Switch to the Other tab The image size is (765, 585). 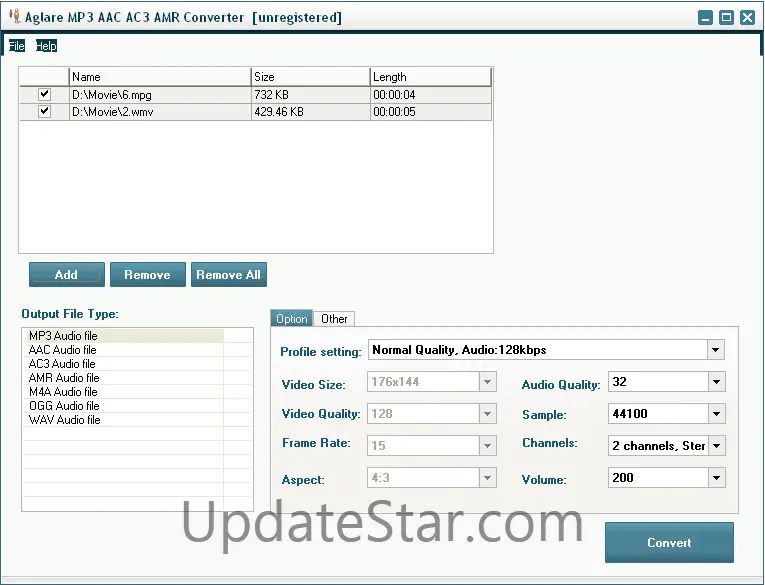(x=334, y=319)
